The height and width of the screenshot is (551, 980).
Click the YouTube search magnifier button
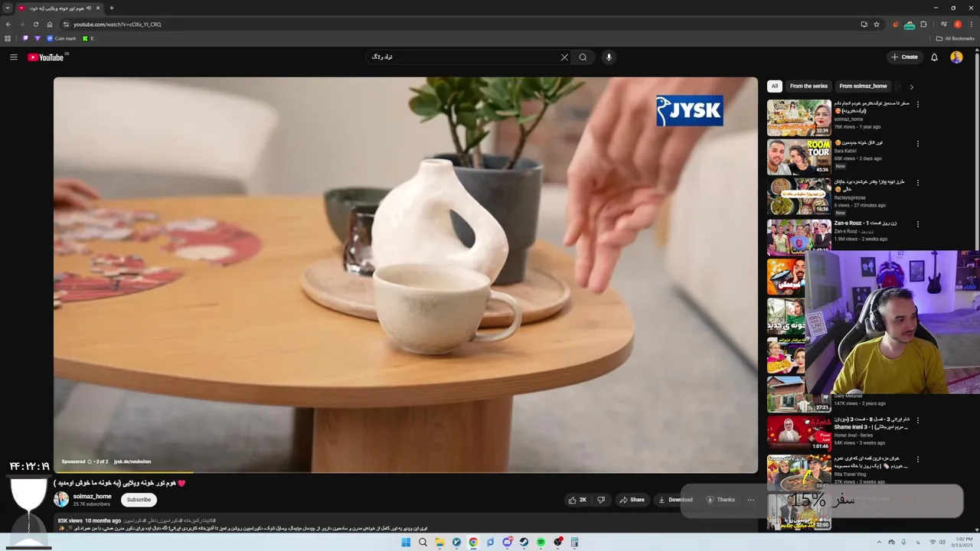[x=583, y=57]
